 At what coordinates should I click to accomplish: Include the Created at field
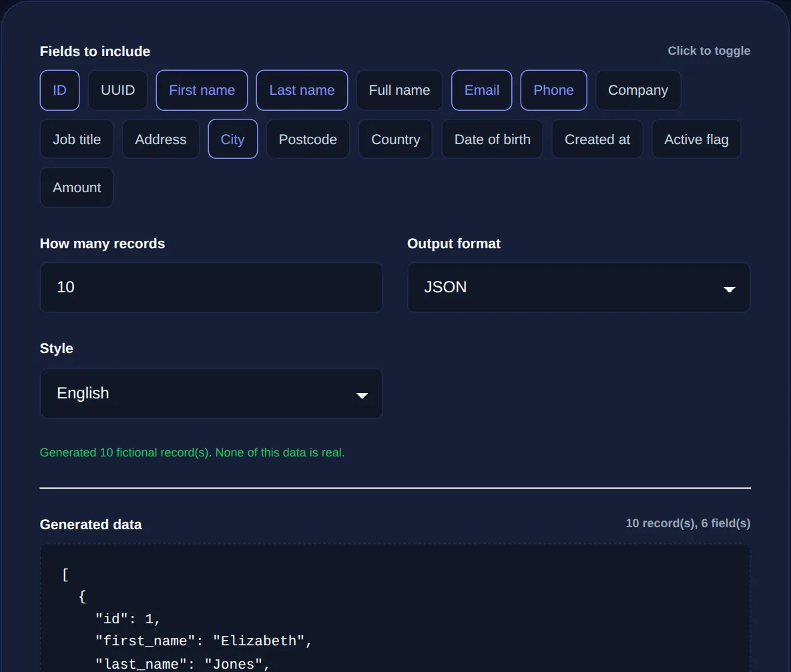coord(597,139)
